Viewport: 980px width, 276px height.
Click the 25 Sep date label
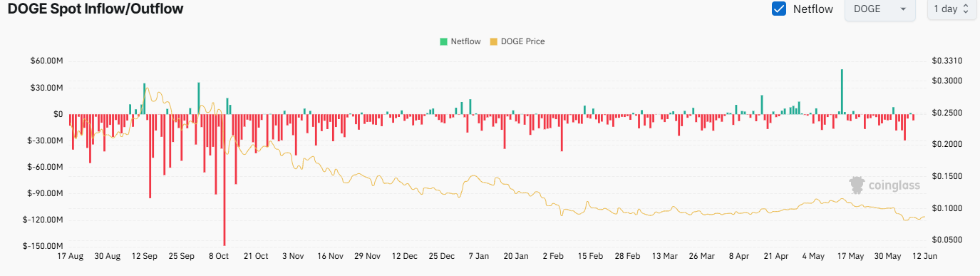[x=182, y=256]
